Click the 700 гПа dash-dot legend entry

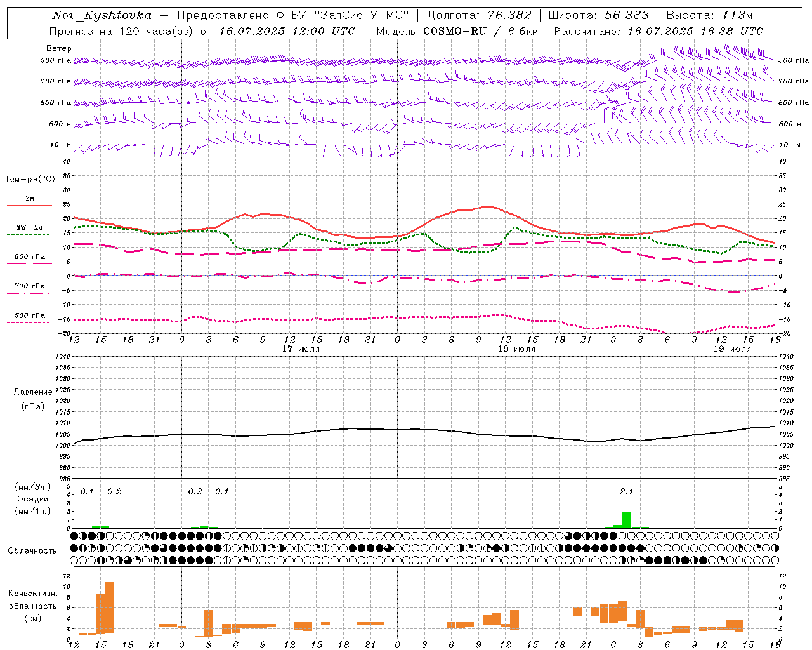point(29,286)
